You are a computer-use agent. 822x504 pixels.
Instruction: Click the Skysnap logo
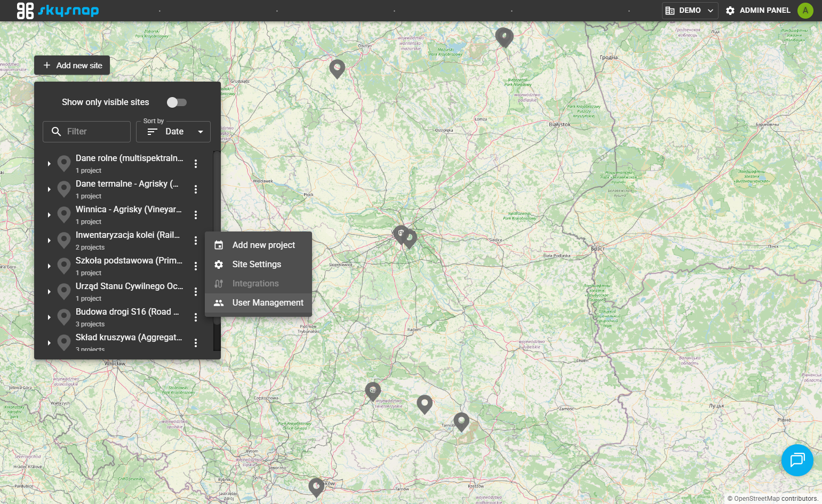pos(58,11)
